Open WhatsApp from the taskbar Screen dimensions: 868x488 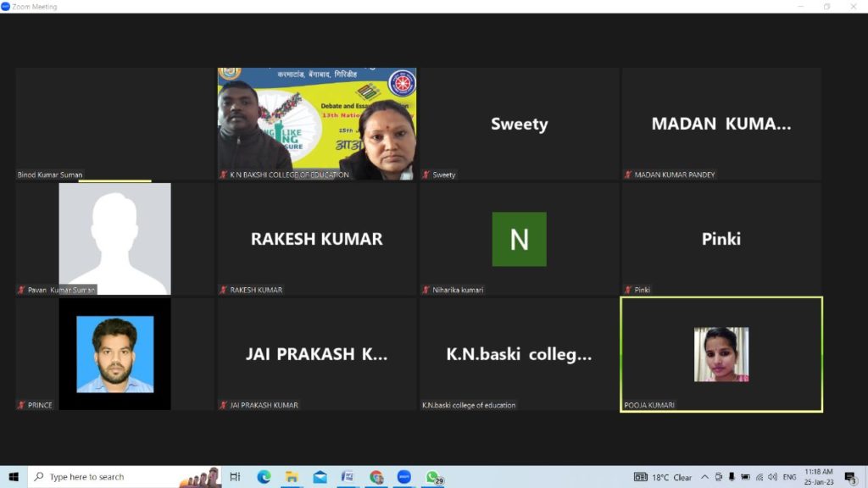point(432,477)
